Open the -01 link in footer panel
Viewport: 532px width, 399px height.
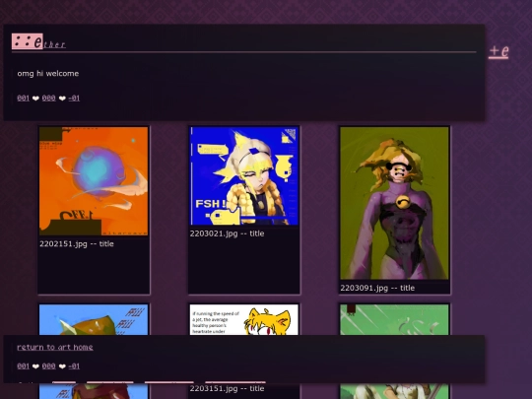(74, 366)
